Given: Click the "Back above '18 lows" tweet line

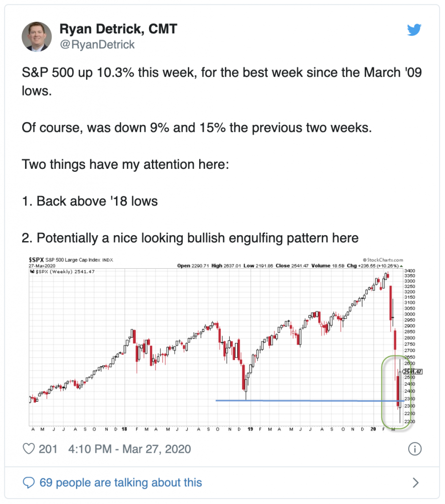Looking at the screenshot, I should (x=89, y=201).
